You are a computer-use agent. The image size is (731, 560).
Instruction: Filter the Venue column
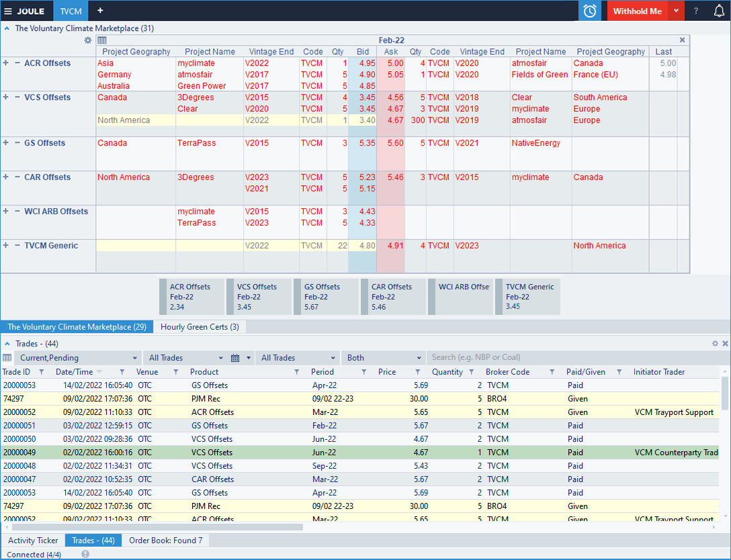(x=176, y=372)
